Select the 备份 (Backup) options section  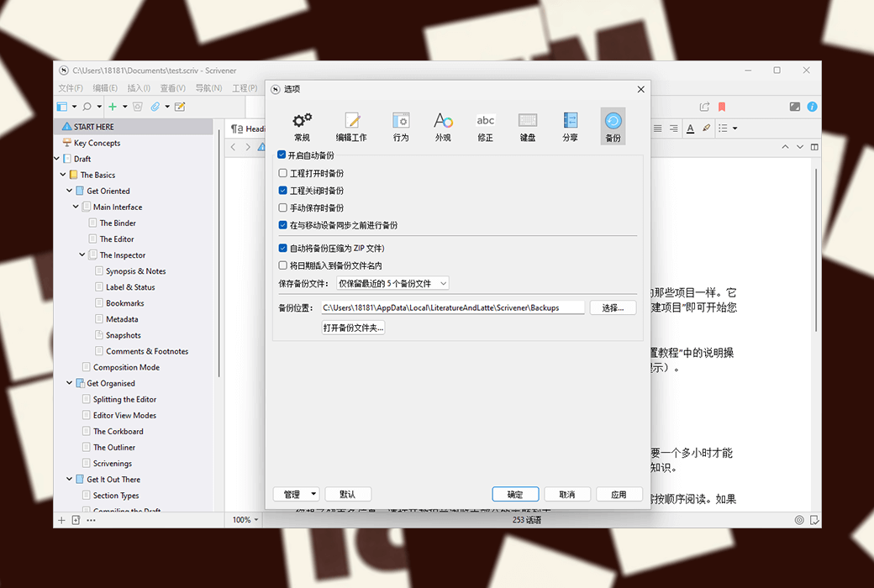[x=613, y=127]
